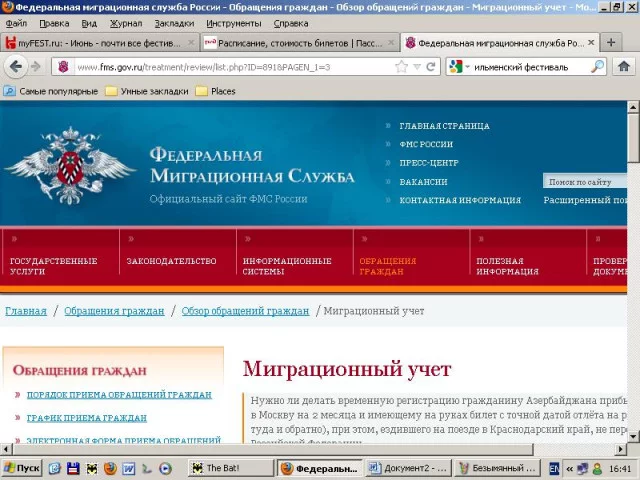Click the Поиск по сайту field

click(x=585, y=182)
